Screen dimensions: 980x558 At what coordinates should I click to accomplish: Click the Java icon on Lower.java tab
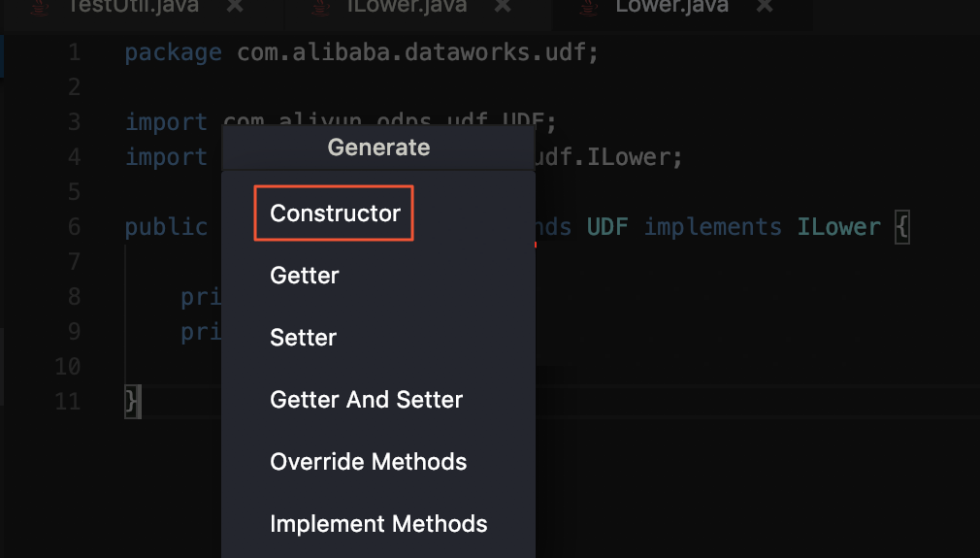tap(588, 7)
